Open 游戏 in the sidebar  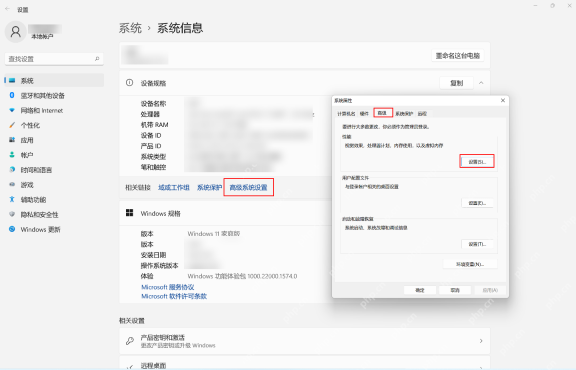coord(54,185)
